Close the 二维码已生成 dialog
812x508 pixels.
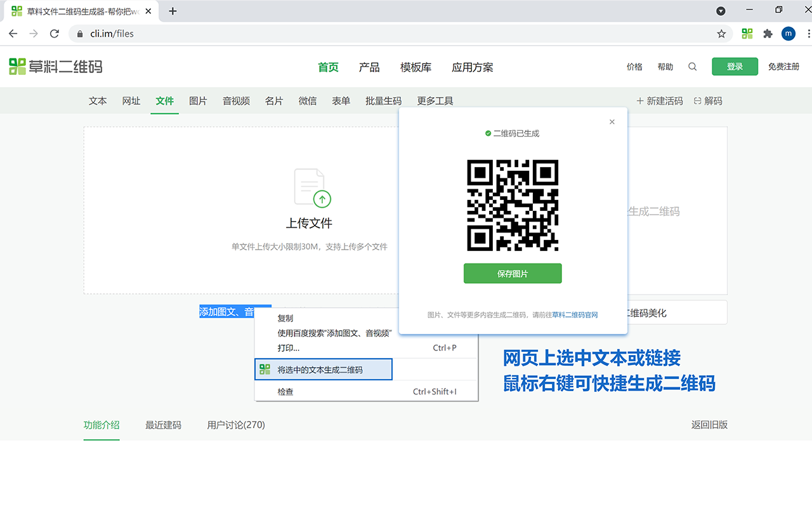(x=612, y=121)
